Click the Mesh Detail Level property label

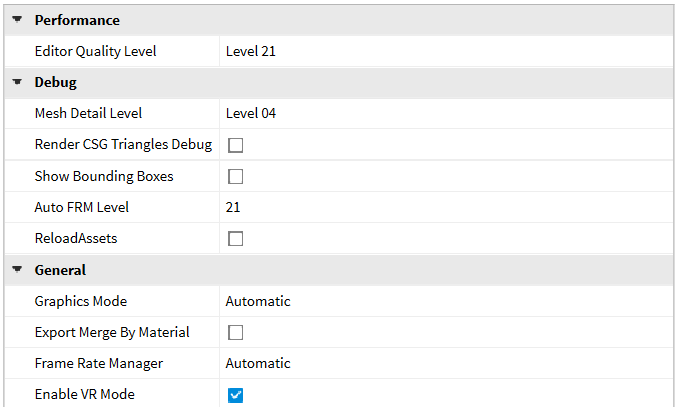88,113
